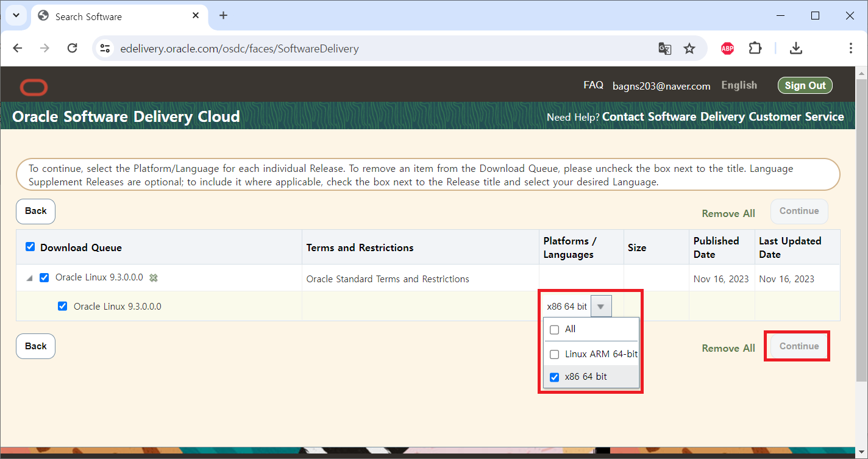Click the bottom Remove All link
This screenshot has height=459, width=868.
pos(728,348)
